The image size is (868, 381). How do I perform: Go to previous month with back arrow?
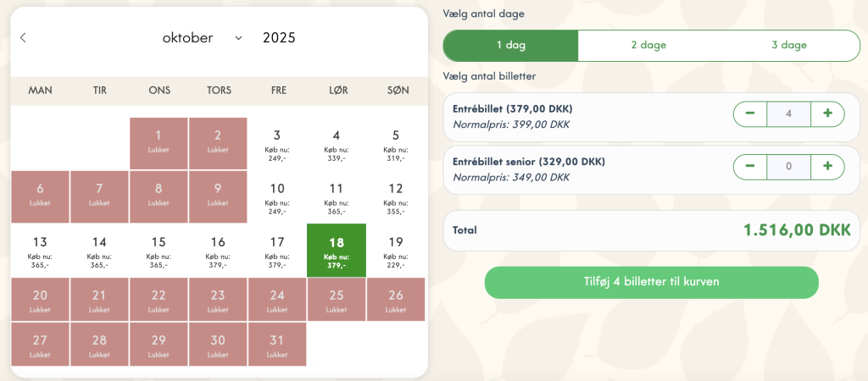[x=23, y=37]
